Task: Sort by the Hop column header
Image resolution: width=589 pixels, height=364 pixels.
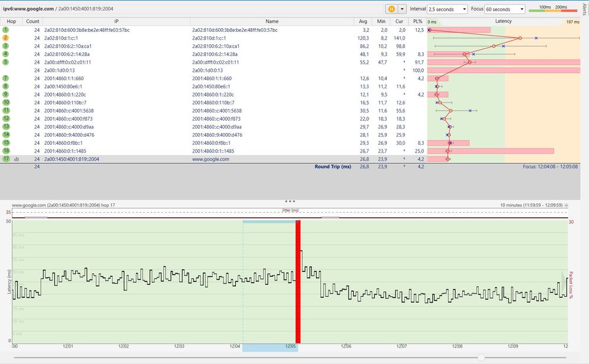Action: [x=11, y=21]
